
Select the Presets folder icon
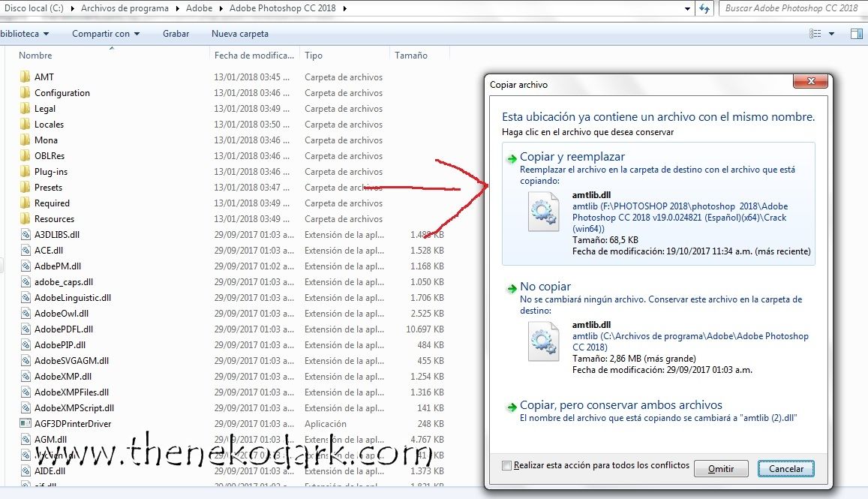click(x=25, y=187)
